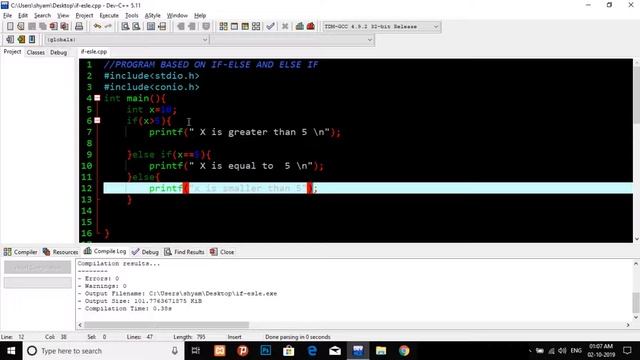Open Find with the magnifier icon

click(x=125, y=26)
